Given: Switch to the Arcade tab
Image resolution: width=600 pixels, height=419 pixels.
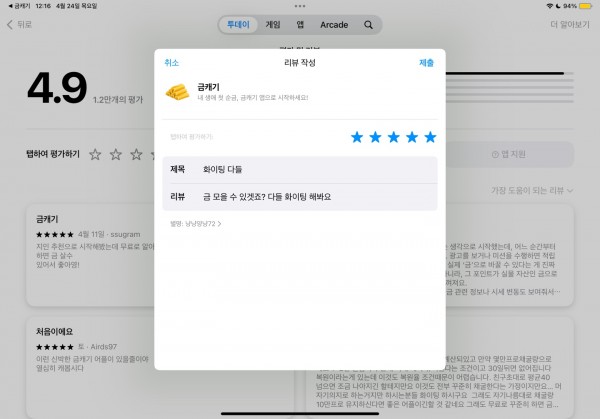Looking at the screenshot, I should tap(334, 25).
